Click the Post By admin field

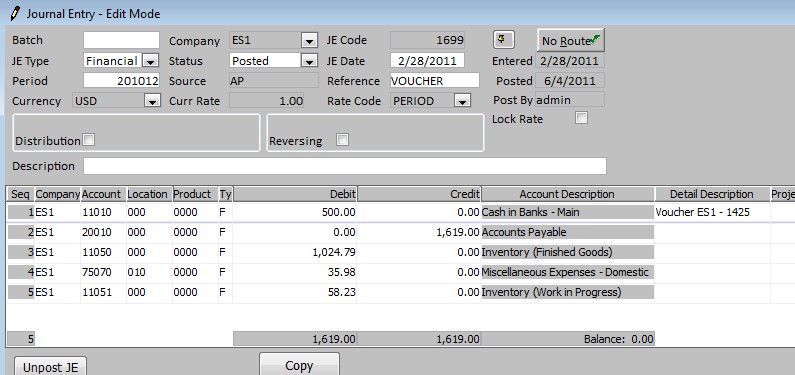[569, 100]
